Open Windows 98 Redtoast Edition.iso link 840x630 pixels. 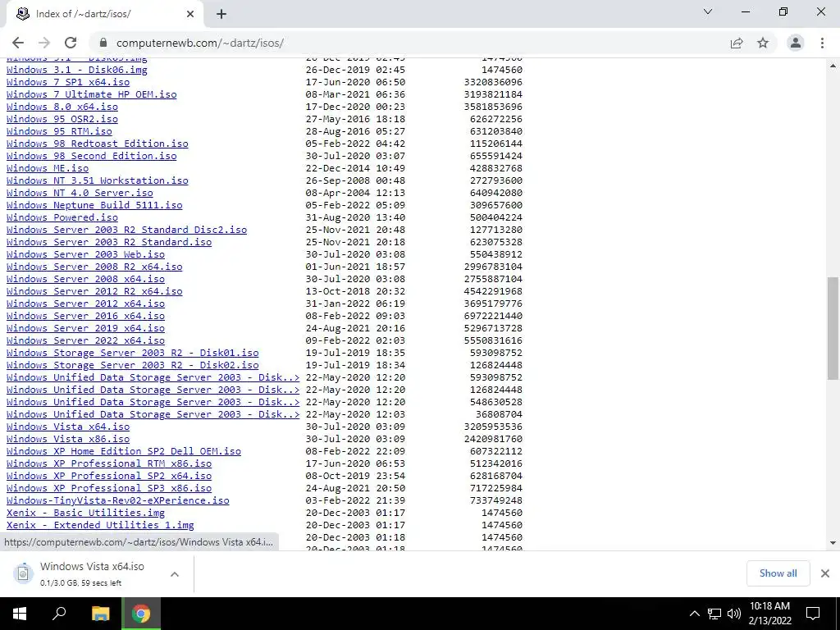(x=97, y=144)
